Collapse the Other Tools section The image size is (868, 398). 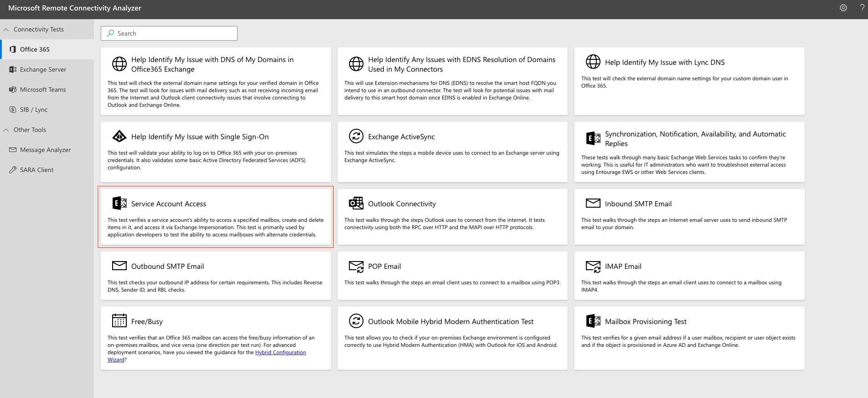point(6,130)
